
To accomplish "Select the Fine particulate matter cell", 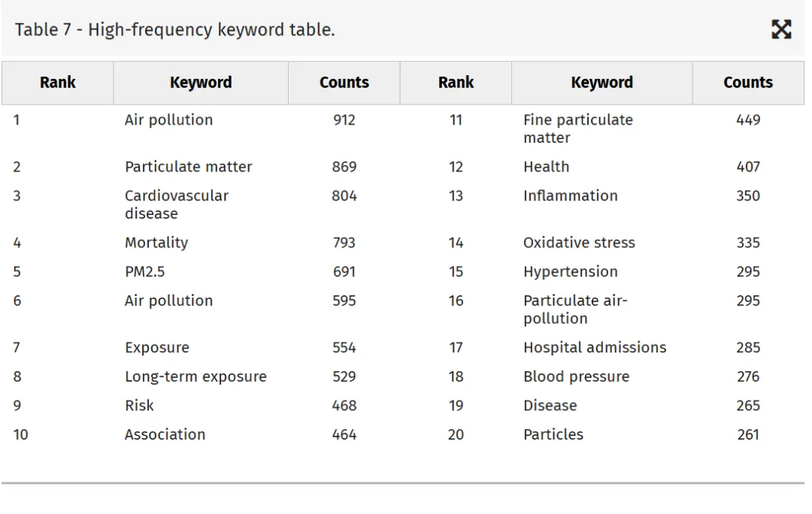I will (x=577, y=128).
